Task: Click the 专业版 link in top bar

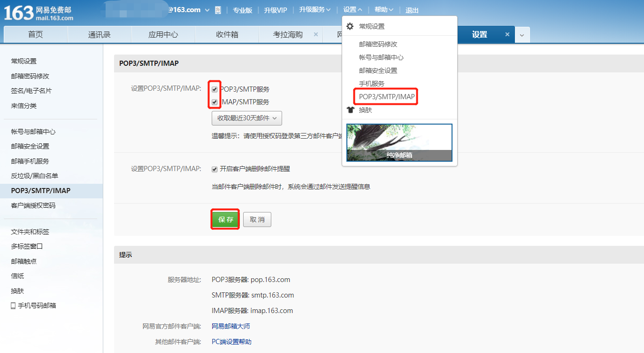Action: 243,10
